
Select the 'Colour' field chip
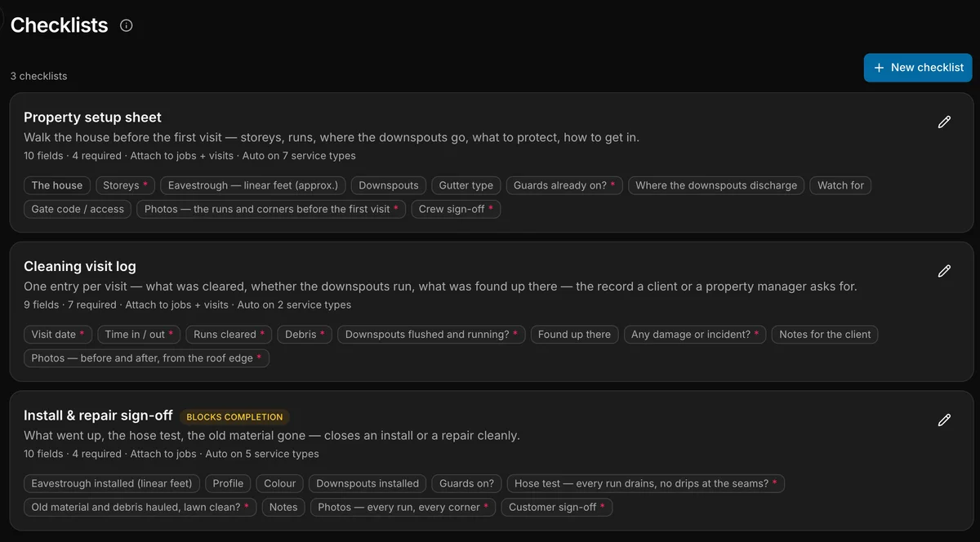(280, 483)
